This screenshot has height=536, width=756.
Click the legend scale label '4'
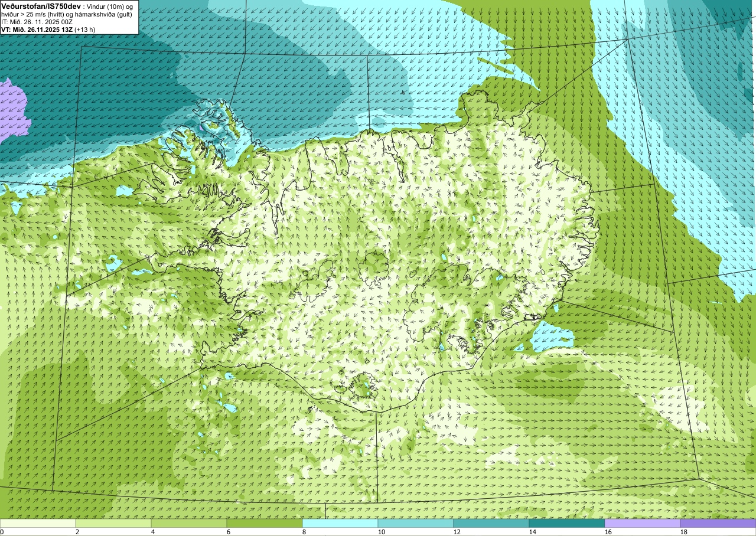point(153,532)
